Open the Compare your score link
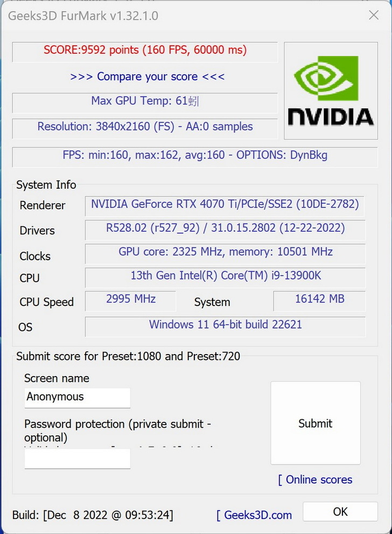 (147, 77)
